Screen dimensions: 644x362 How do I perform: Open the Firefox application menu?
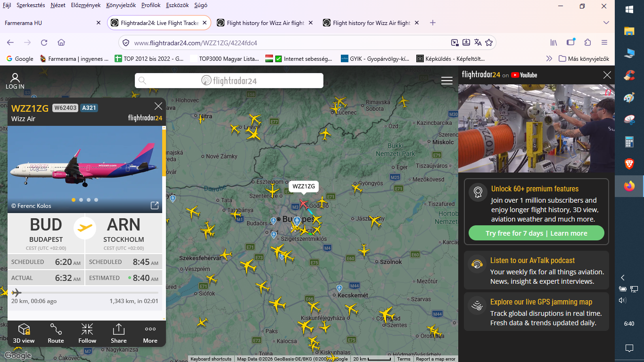604,42
